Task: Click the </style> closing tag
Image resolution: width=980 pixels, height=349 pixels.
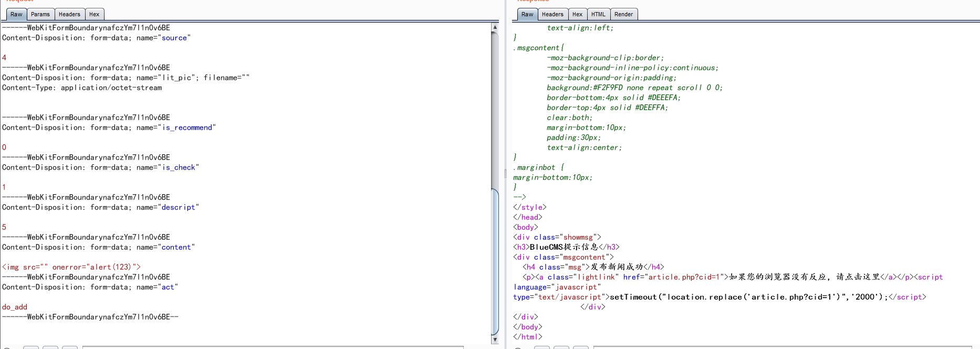Action: pyautogui.click(x=530, y=207)
